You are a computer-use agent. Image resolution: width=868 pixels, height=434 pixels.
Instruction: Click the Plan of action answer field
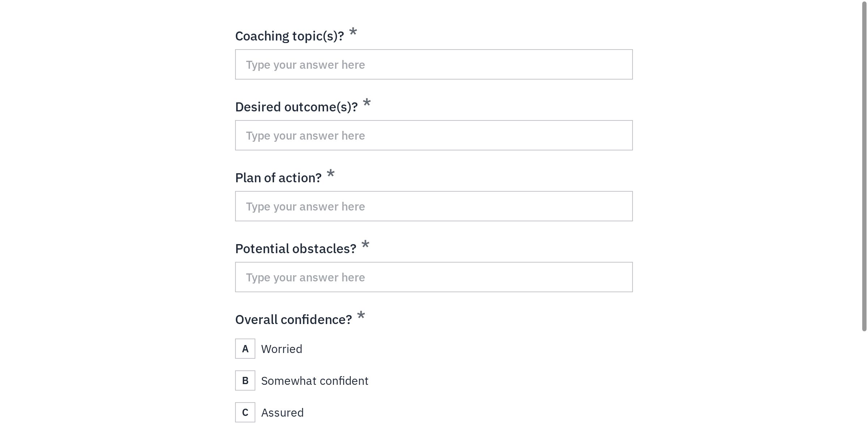pyautogui.click(x=434, y=206)
